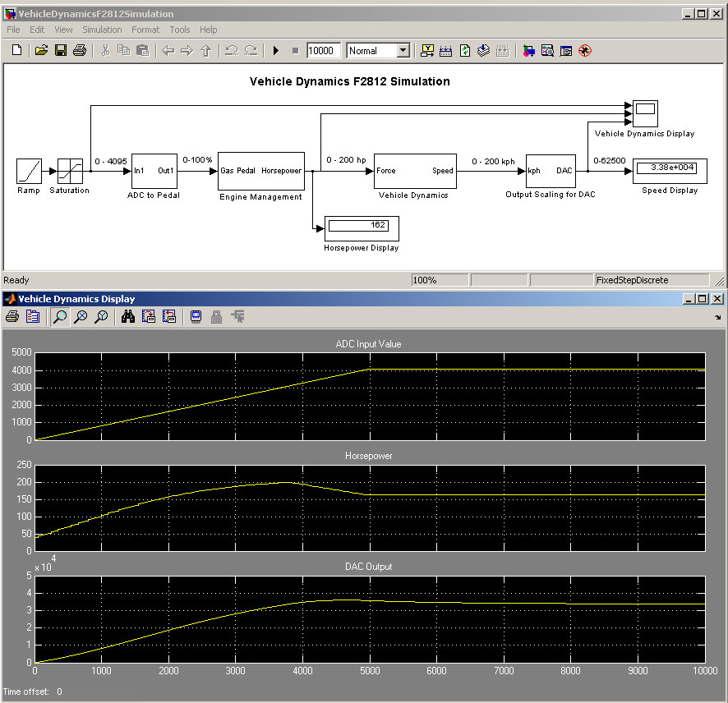Screen dimensions: 728x703
Task: Select Zoom Y-axis in scope toolbar
Action: (101, 316)
